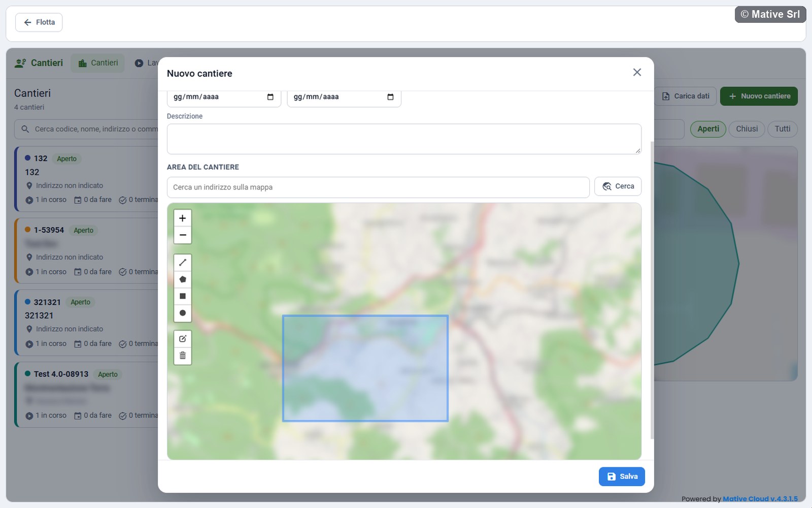
Task: Go back to Flotta
Action: click(39, 22)
